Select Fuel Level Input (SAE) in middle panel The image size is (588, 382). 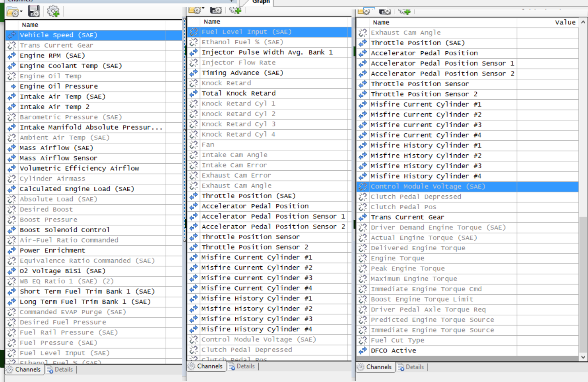269,32
